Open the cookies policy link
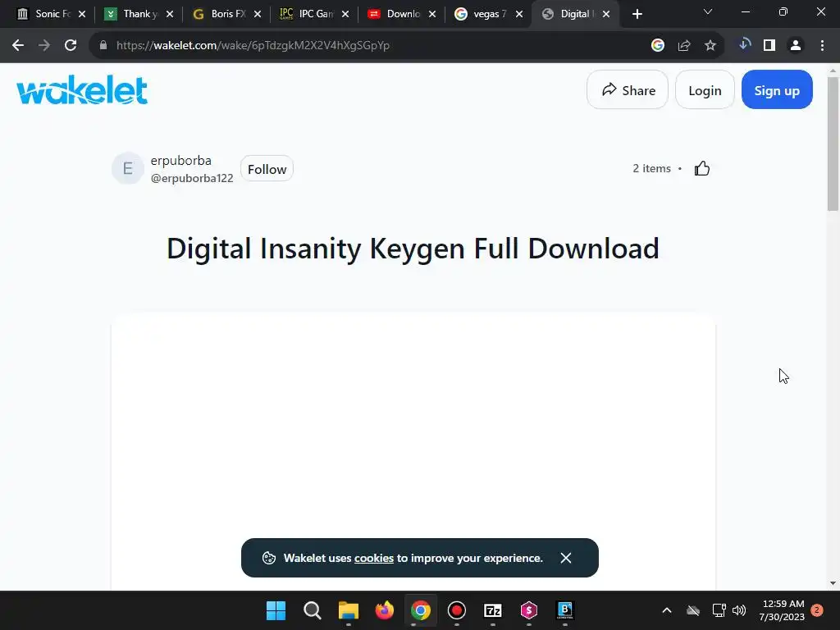Viewport: 840px width, 630px height. tap(374, 558)
